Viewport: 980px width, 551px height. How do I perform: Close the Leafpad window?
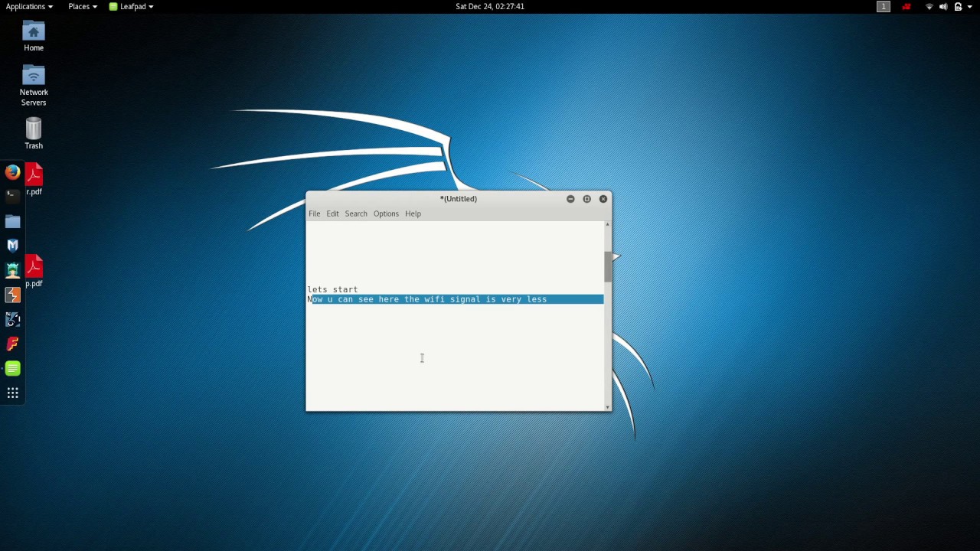(x=603, y=199)
